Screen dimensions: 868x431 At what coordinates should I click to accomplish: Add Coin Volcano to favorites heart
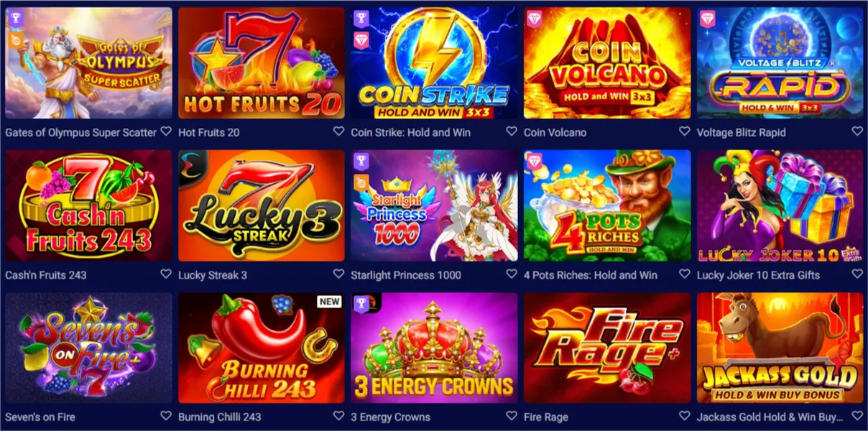684,131
